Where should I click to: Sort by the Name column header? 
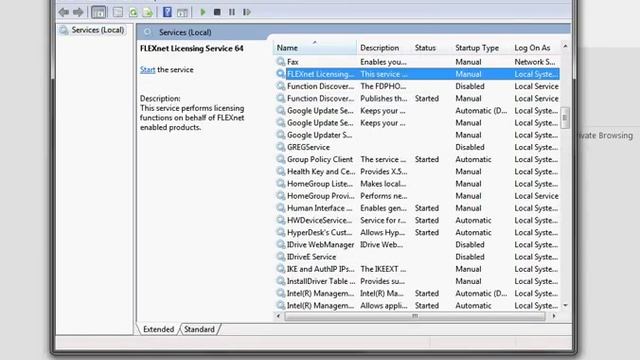314,48
